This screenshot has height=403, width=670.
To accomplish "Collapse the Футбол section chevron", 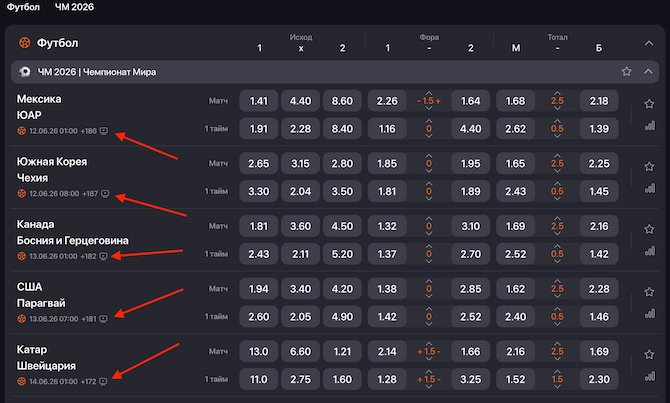I will pos(649,43).
